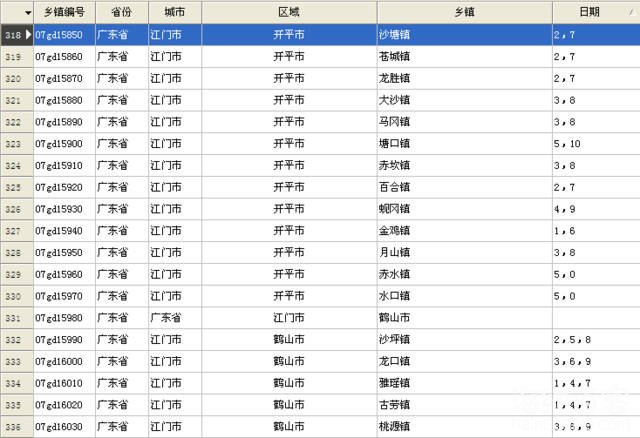Image resolution: width=640 pixels, height=438 pixels.
Task: Select cell 07gd16000
Action: tap(64, 361)
